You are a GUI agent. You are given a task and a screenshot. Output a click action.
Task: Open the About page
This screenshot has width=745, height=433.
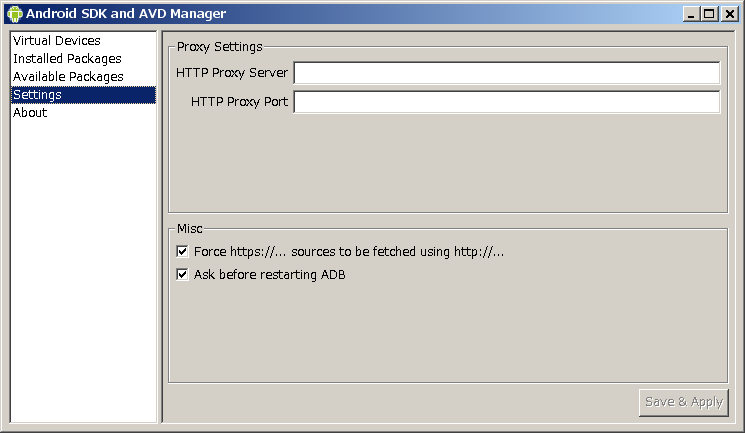[83, 113]
